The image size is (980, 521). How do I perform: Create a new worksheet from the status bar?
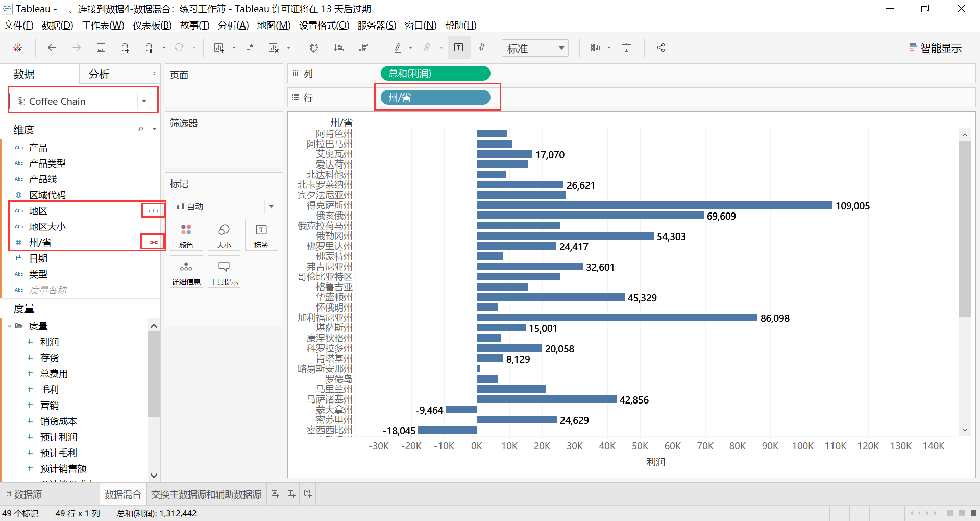click(275, 494)
